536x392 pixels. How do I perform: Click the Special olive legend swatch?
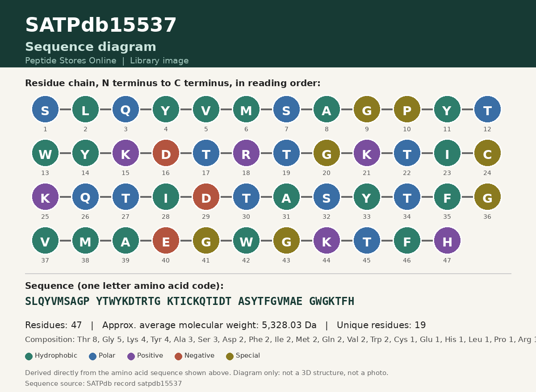pos(230,356)
